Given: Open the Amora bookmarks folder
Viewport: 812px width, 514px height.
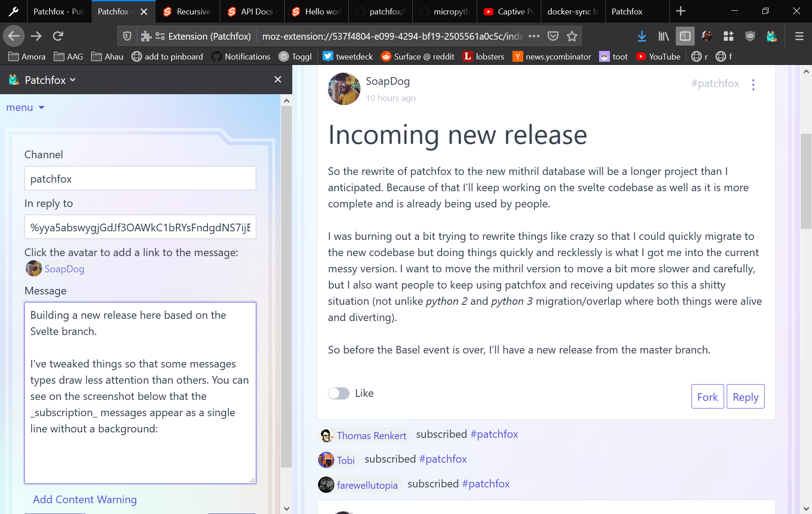Looking at the screenshot, I should point(27,56).
